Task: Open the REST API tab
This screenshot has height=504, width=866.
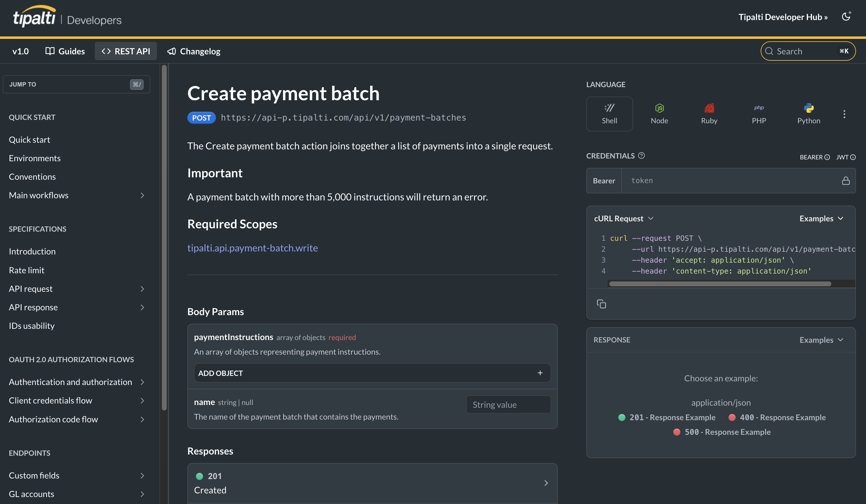Action: click(126, 51)
